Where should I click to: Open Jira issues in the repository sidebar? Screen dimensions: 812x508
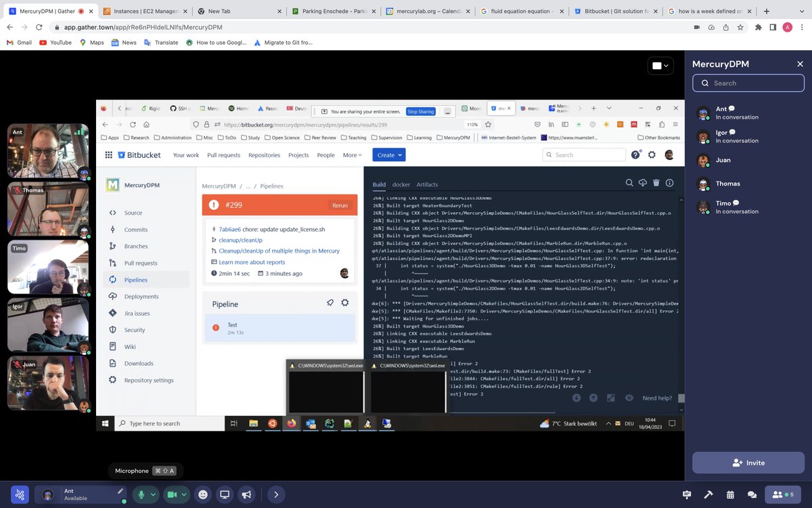(x=137, y=314)
